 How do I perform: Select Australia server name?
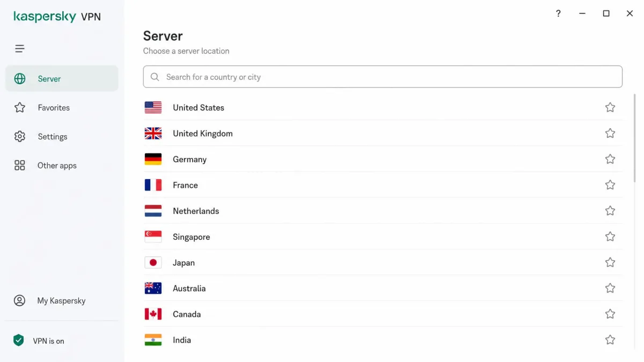(x=189, y=289)
